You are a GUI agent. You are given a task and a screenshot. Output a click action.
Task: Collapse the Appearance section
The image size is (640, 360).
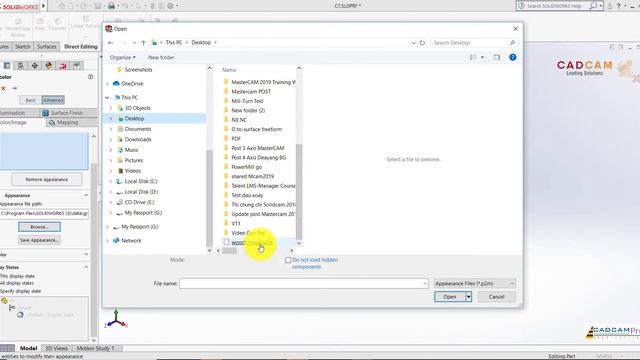86,196
